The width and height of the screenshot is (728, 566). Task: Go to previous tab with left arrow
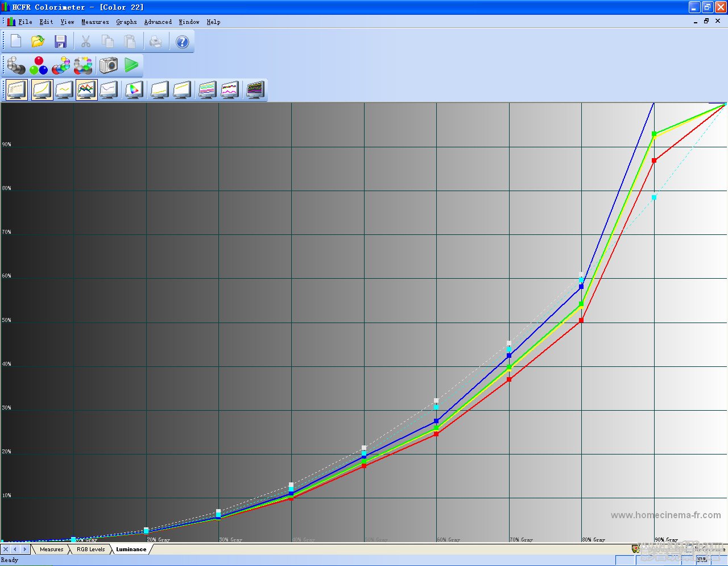(x=15, y=550)
